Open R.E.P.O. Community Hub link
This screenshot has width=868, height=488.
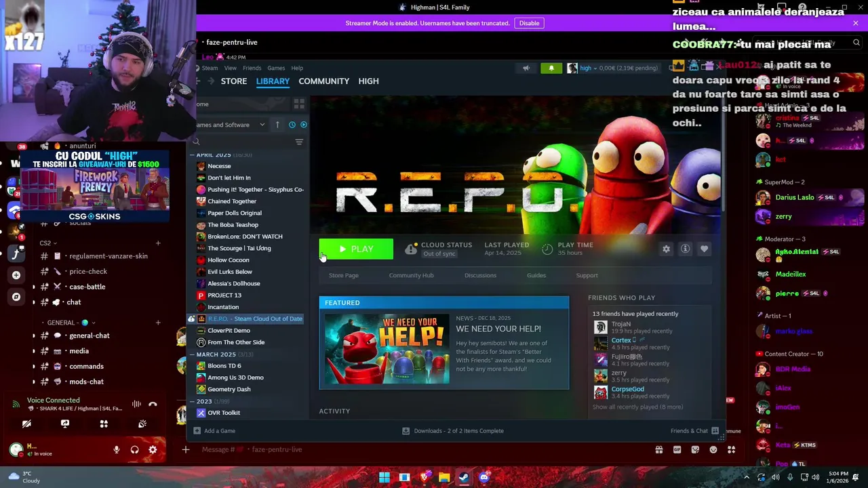click(411, 275)
